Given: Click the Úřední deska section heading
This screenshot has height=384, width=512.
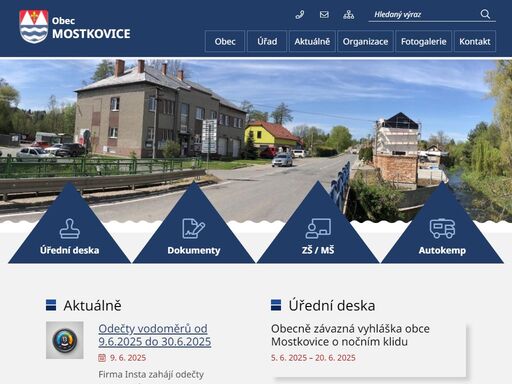Looking at the screenshot, I should coord(332,305).
